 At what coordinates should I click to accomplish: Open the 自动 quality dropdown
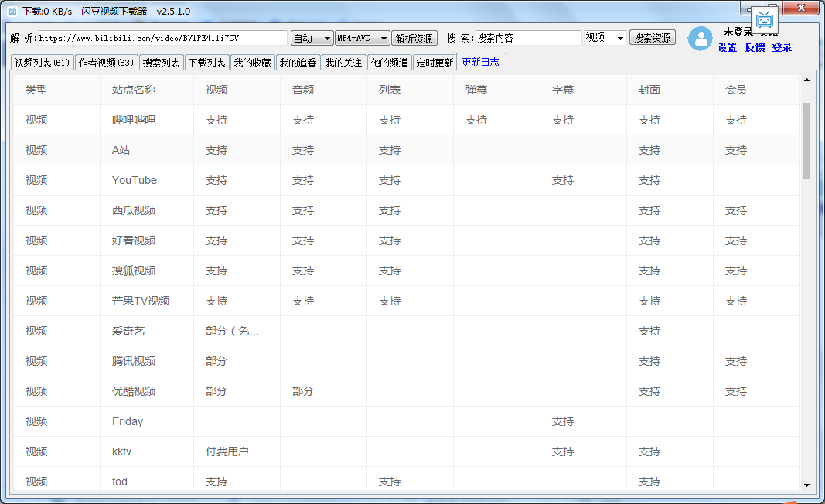[312, 38]
